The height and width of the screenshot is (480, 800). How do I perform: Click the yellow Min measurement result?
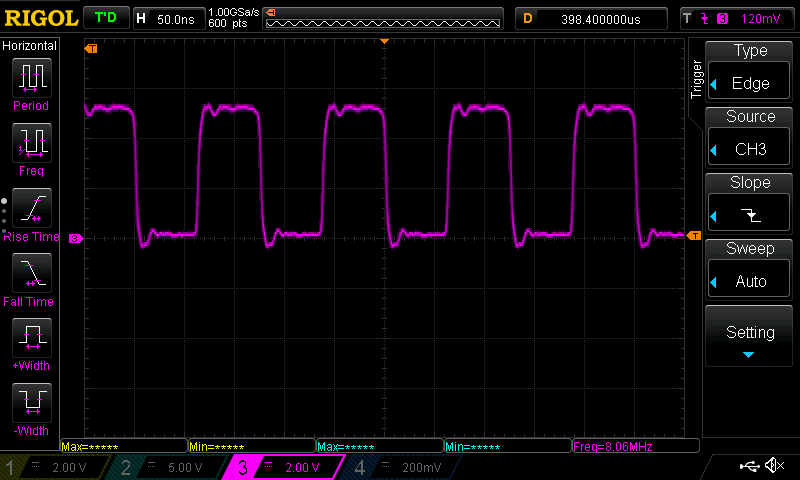click(x=252, y=447)
